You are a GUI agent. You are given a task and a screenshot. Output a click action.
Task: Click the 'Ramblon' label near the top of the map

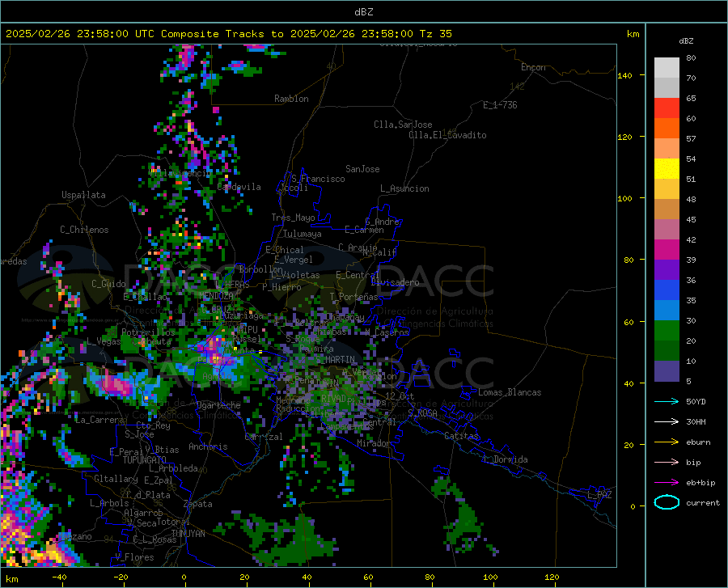(291, 99)
